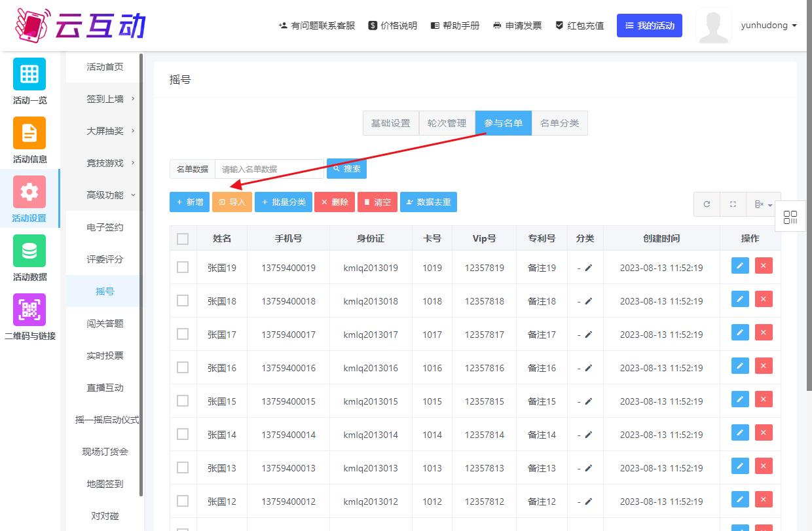The height and width of the screenshot is (531, 812).
Task: Check the row for 张国19
Action: coord(183,267)
